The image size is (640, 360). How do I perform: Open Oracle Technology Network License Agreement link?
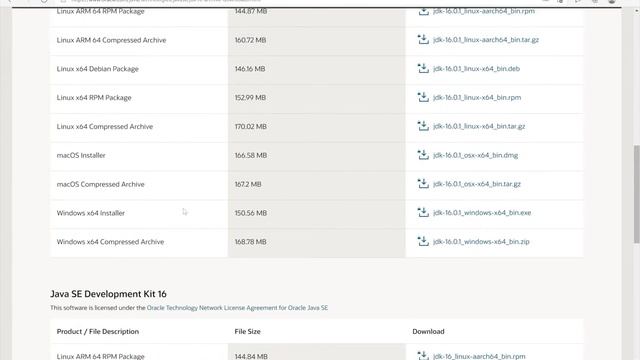(237, 308)
